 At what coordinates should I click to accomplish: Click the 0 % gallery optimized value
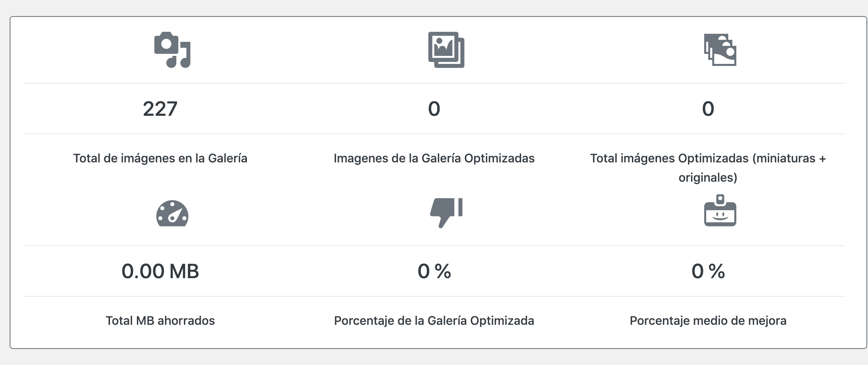point(434,271)
